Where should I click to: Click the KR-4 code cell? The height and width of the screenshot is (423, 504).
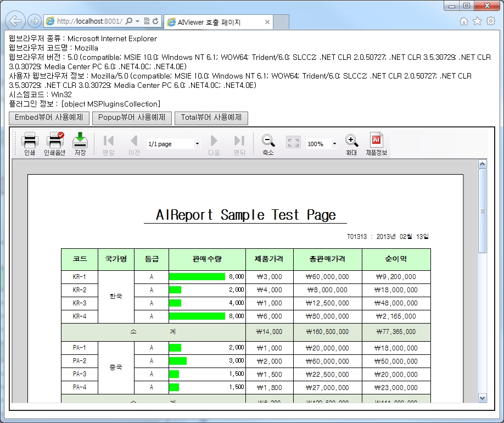[80, 316]
